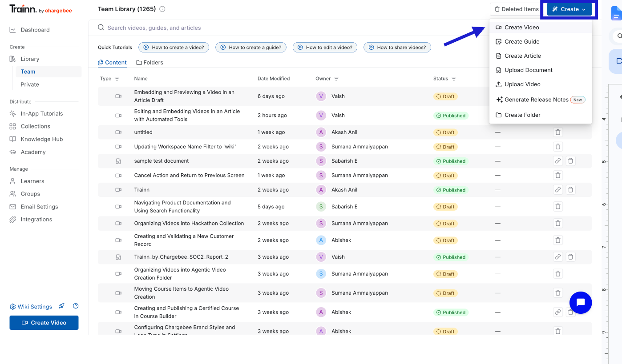Toggle the Create dropdown button

click(569, 9)
